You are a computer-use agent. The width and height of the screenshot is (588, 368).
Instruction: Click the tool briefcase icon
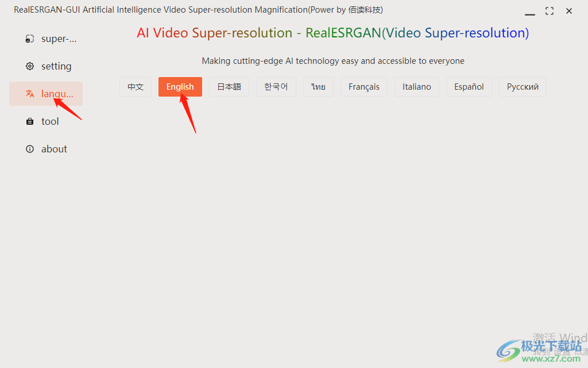pos(30,121)
